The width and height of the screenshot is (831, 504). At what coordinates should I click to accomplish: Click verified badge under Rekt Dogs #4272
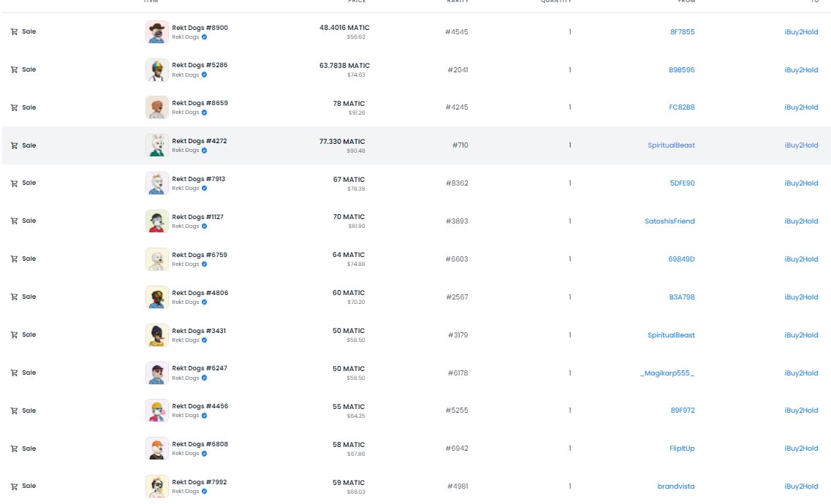pos(204,150)
